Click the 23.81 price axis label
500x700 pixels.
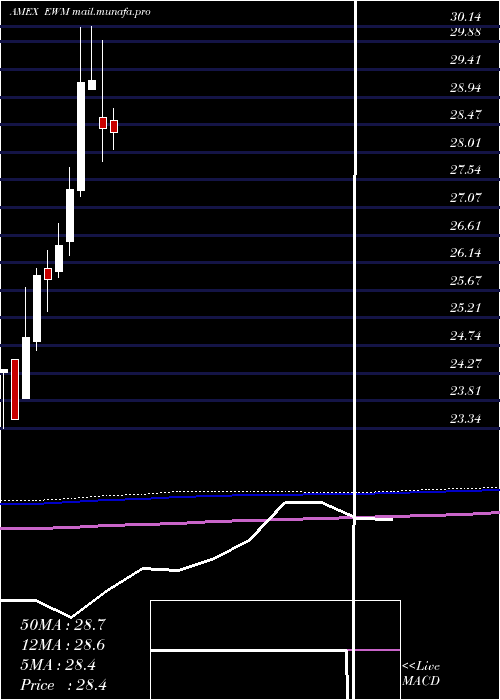pos(466,391)
